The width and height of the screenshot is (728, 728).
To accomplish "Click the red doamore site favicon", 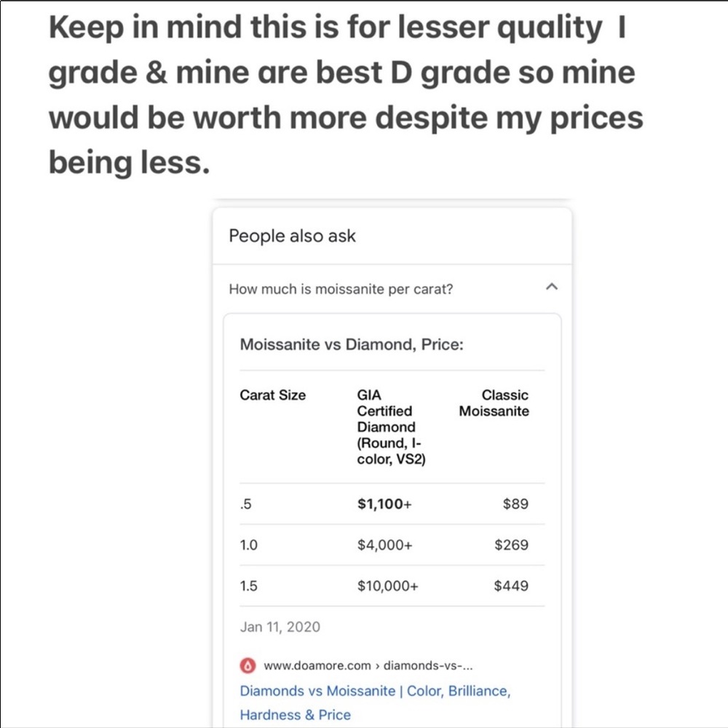I will point(248,665).
